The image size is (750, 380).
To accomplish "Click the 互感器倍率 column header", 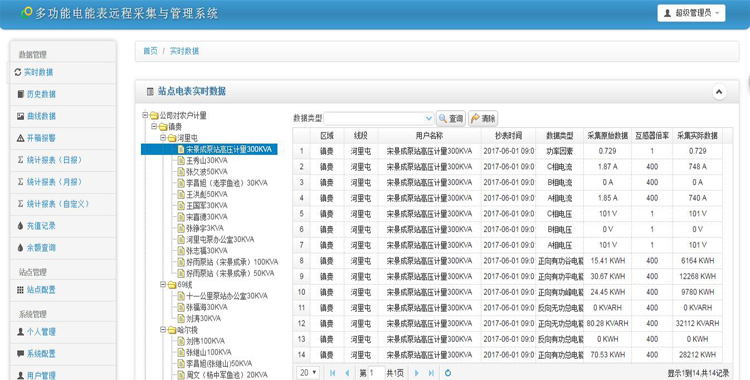I will tap(652, 136).
